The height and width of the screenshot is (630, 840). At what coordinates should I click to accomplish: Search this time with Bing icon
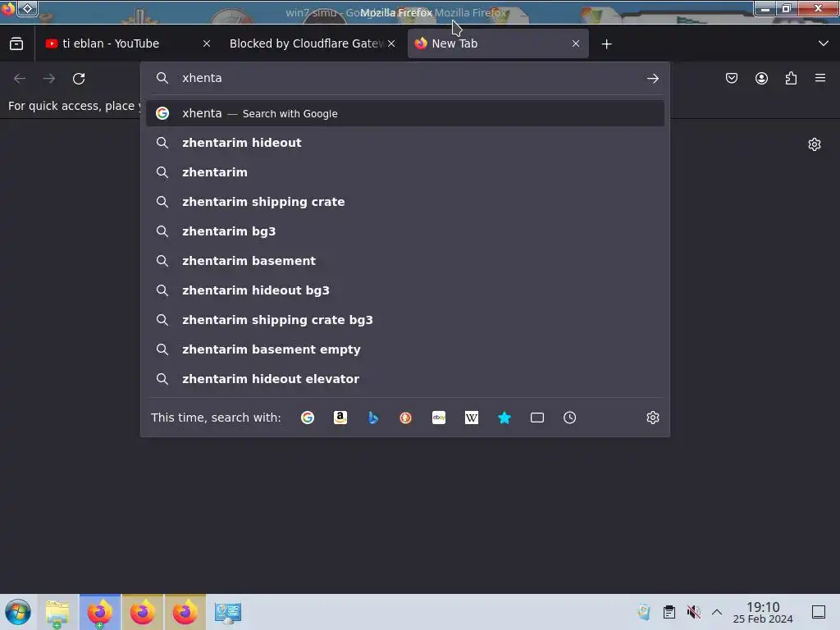point(373,418)
